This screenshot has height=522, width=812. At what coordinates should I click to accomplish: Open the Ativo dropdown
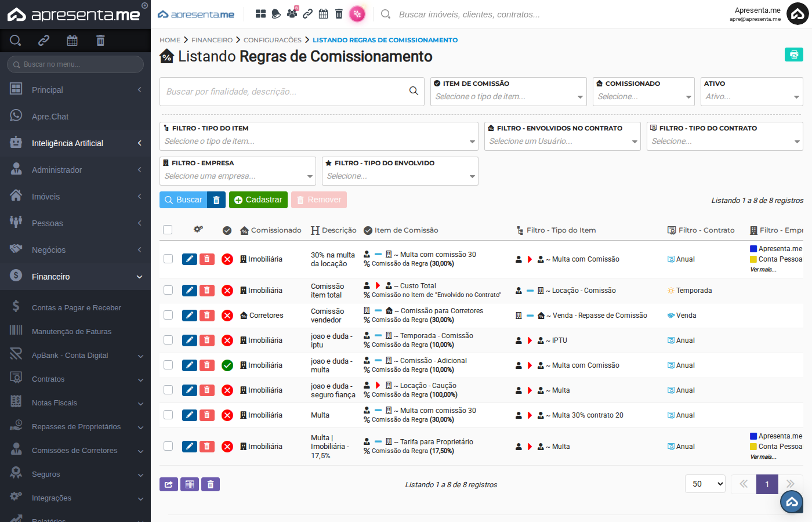752,92
